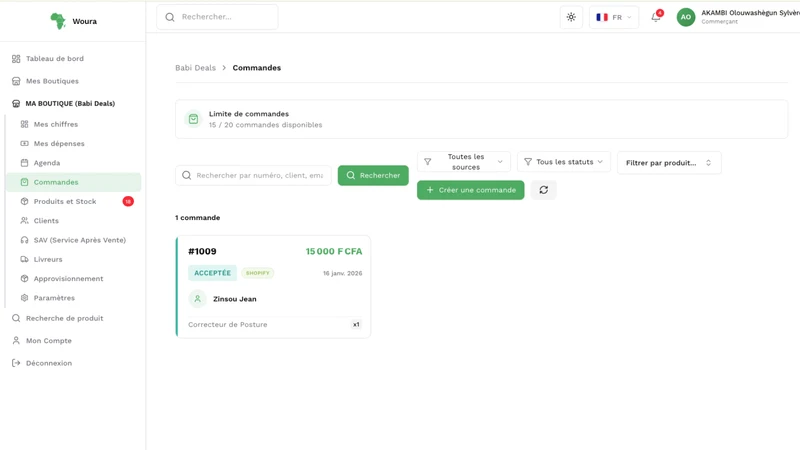The width and height of the screenshot is (800, 450).
Task: Open AKAMBI Olouwashègun account name
Action: coord(750,13)
